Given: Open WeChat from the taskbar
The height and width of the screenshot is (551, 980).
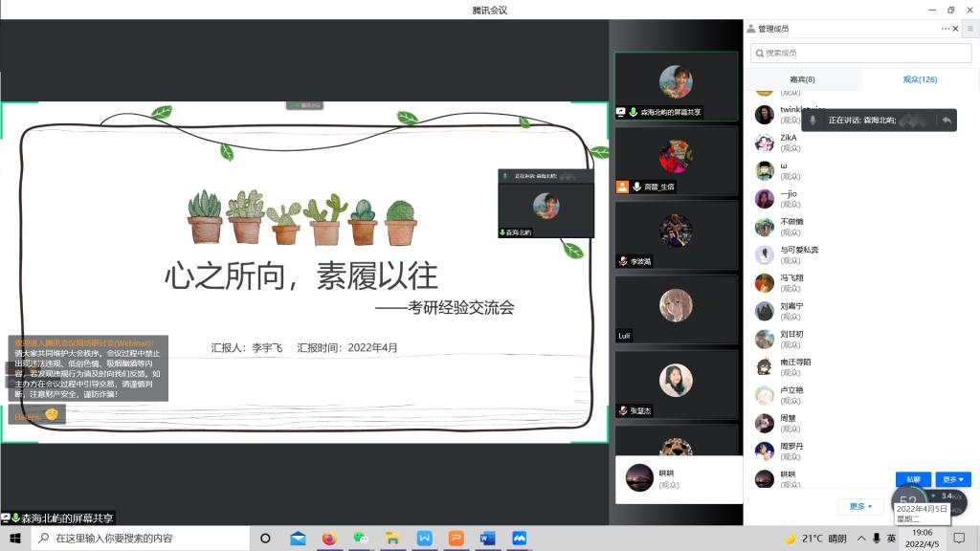Looking at the screenshot, I should pyautogui.click(x=360, y=539).
